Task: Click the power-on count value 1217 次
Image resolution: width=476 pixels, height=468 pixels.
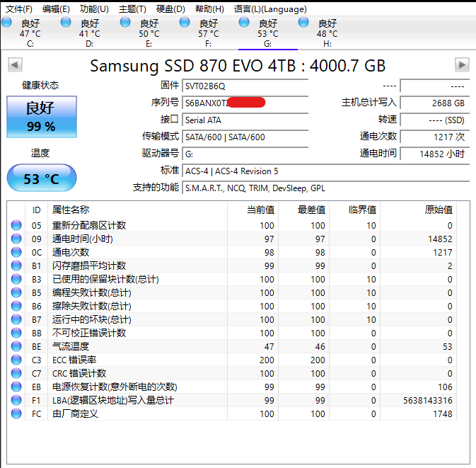Action: click(435, 137)
